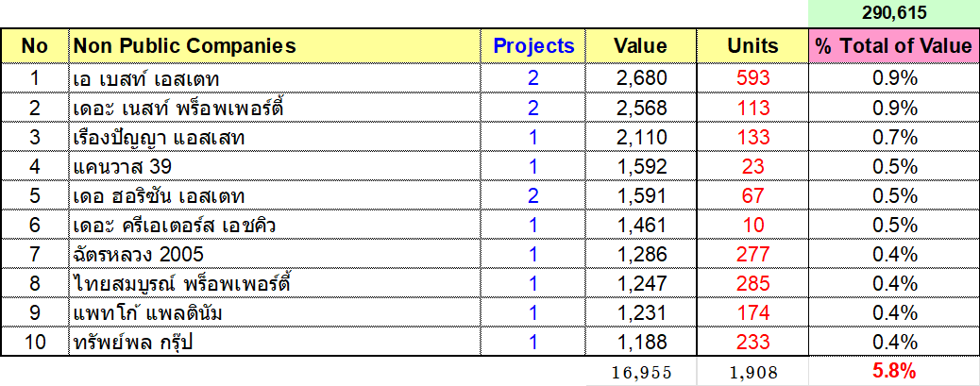Click the 0.7% cell in row 3
Screen dimensions: 980x386
pyautogui.click(x=892, y=138)
